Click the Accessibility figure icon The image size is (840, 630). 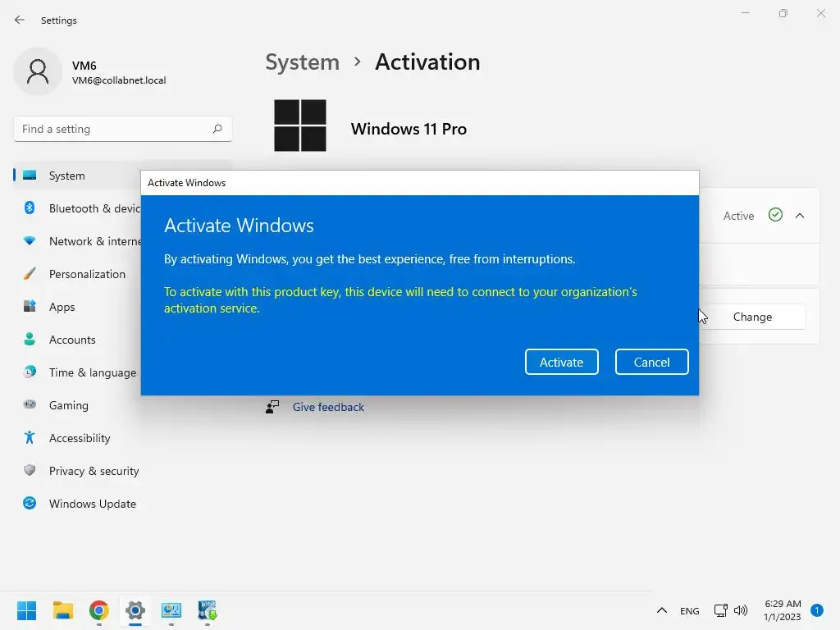[30, 438]
